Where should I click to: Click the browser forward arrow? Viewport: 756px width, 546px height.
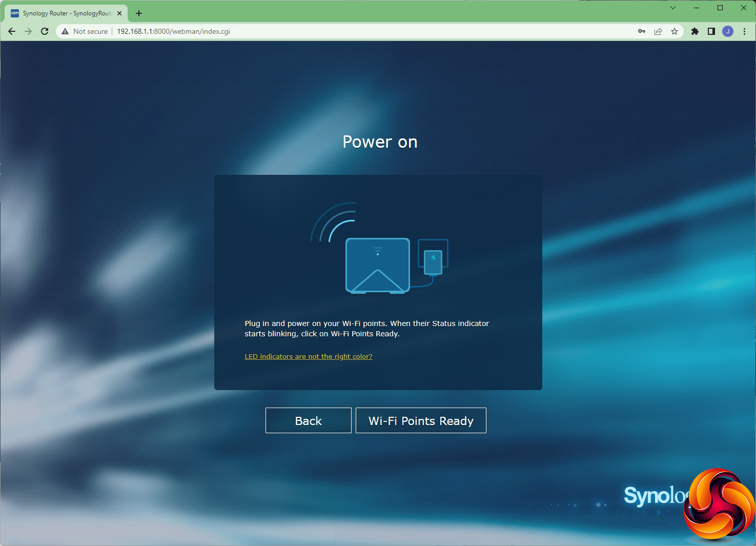pos(28,31)
